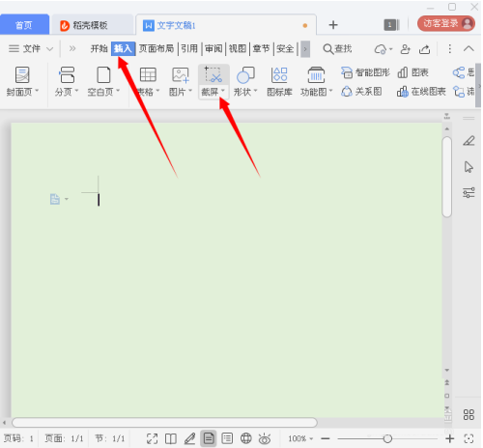Viewport: 483px width, 448px height.
Task: Insert 在线图表 online chart
Action: [x=421, y=92]
